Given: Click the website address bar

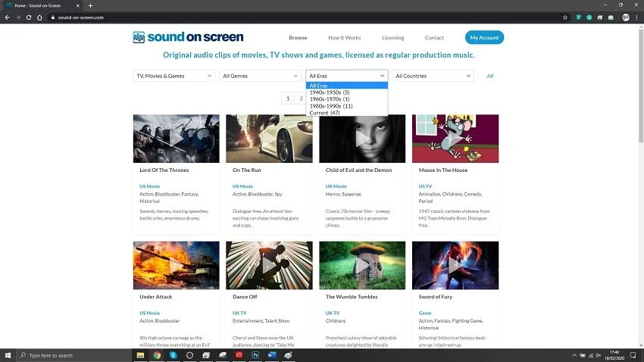Looking at the screenshot, I should [x=304, y=17].
